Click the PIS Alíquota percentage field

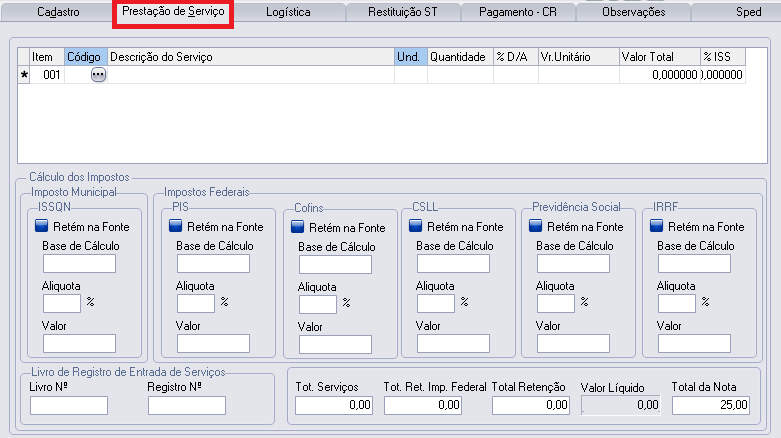coord(195,303)
